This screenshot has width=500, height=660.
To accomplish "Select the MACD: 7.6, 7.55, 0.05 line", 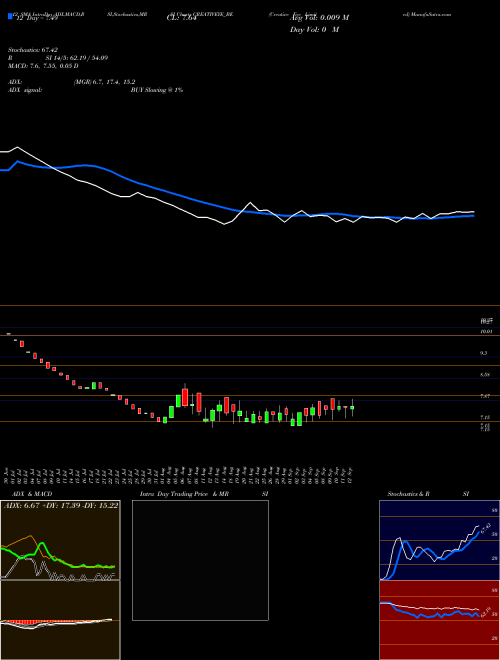I will coord(43,66).
